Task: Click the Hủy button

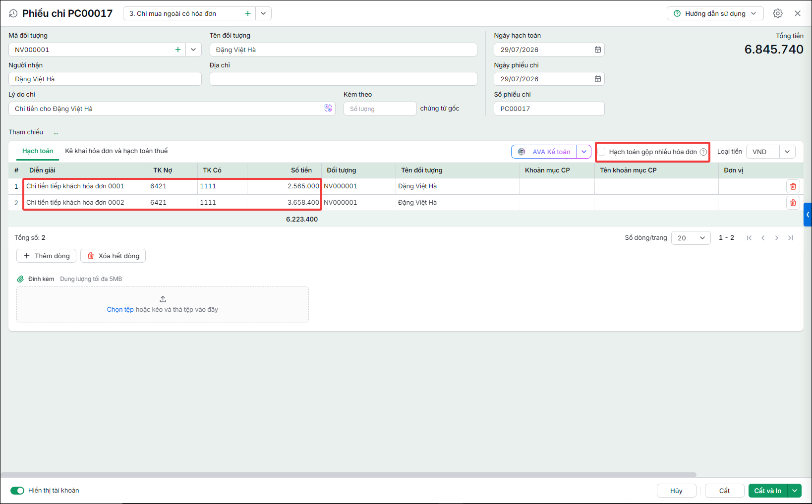Action: [676, 491]
